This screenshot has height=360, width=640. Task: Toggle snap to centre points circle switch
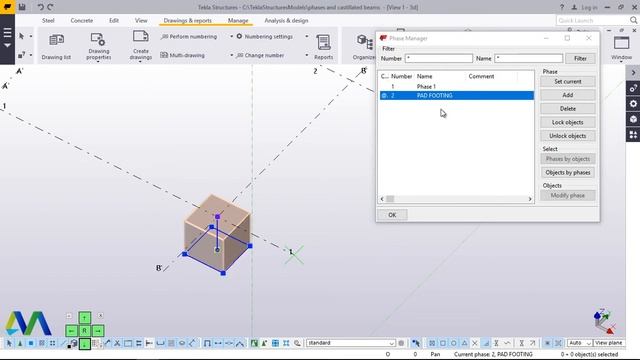(x=453, y=343)
